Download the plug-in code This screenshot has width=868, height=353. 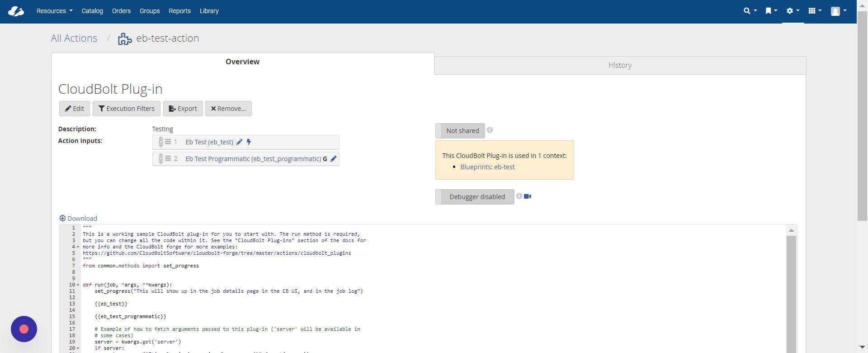pyautogui.click(x=78, y=219)
